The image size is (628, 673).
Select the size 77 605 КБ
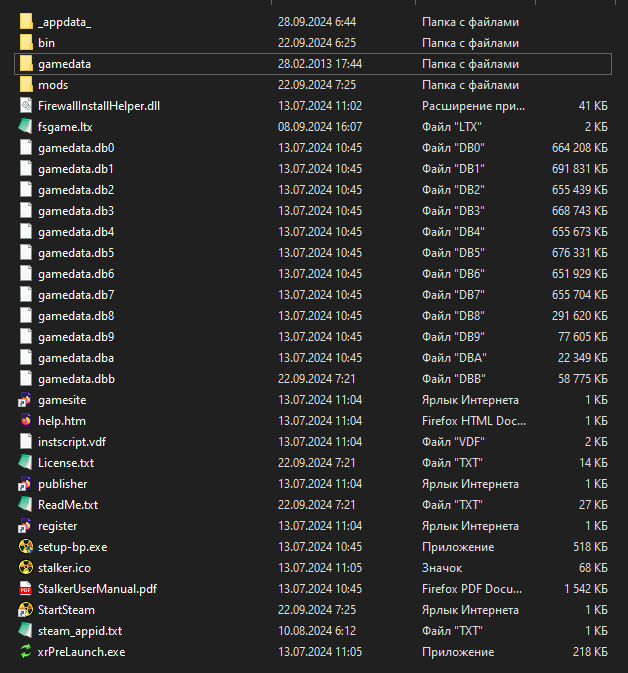[x=582, y=337]
